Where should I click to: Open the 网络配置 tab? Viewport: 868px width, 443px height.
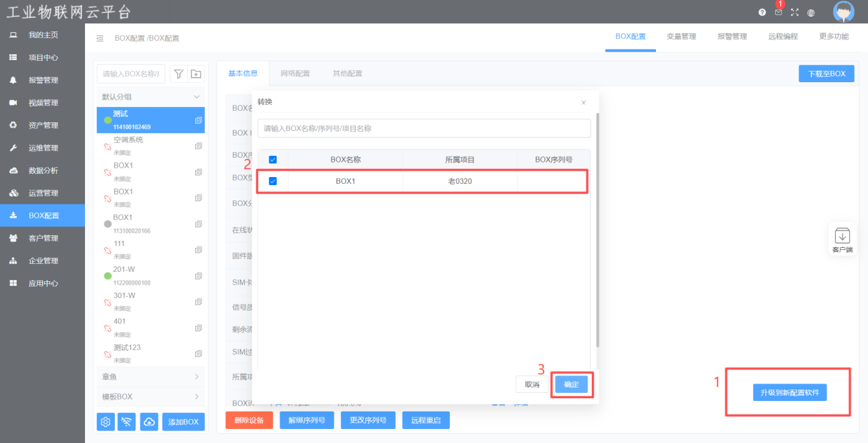point(295,73)
